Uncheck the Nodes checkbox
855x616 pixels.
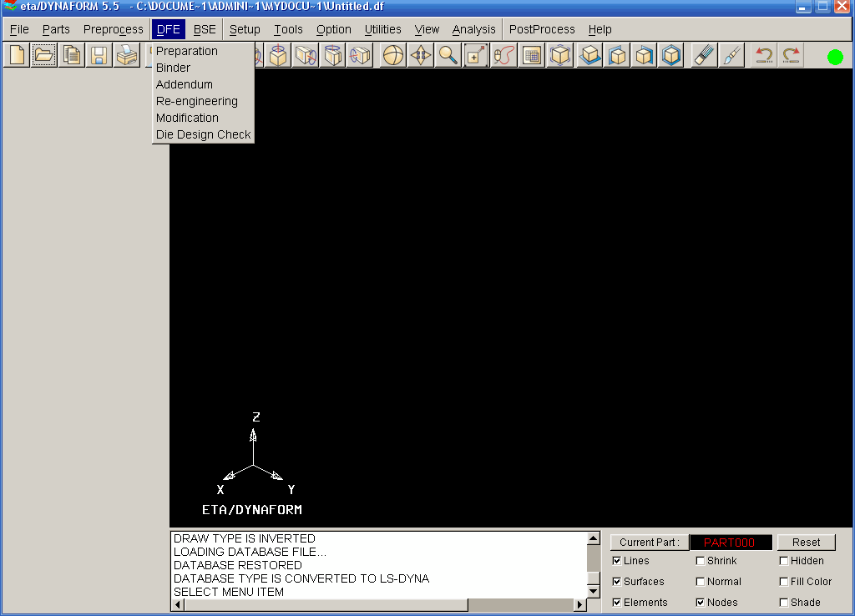(701, 603)
